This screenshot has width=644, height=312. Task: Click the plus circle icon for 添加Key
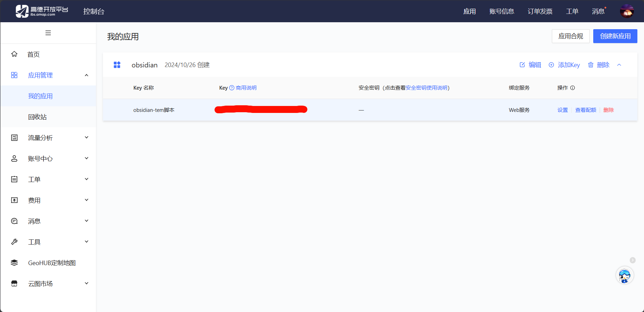(x=552, y=65)
